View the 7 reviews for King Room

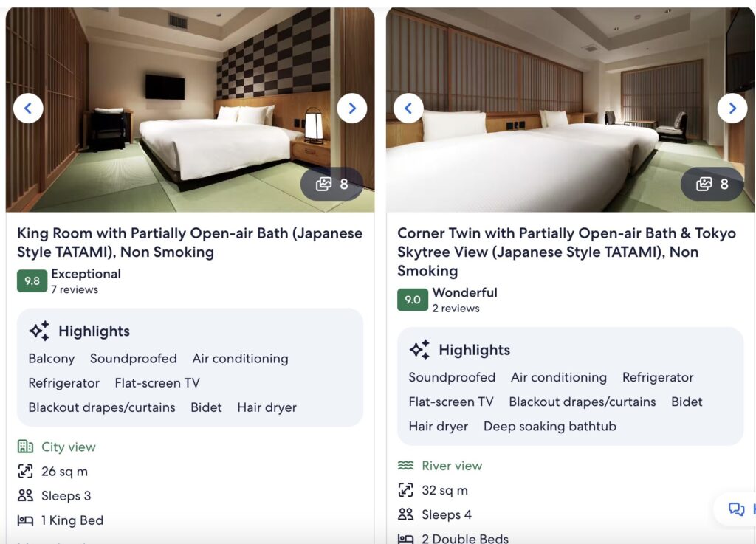tap(75, 289)
